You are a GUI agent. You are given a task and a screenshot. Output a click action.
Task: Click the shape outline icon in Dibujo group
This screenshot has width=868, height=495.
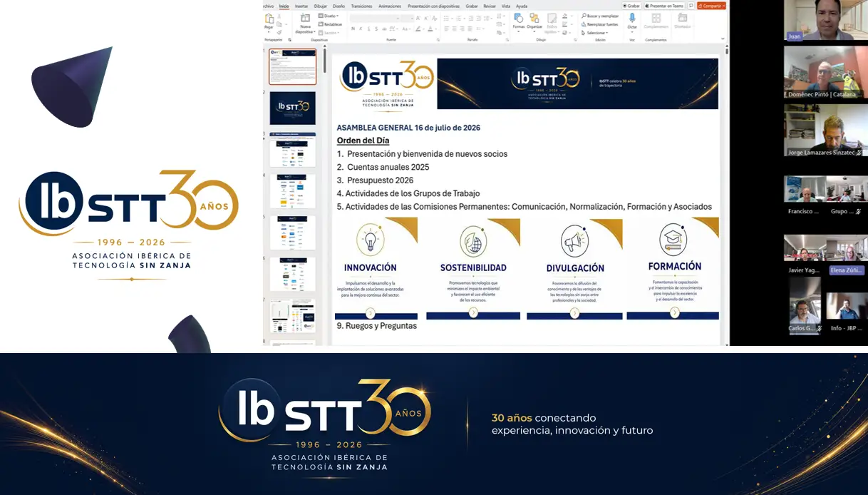(x=564, y=24)
